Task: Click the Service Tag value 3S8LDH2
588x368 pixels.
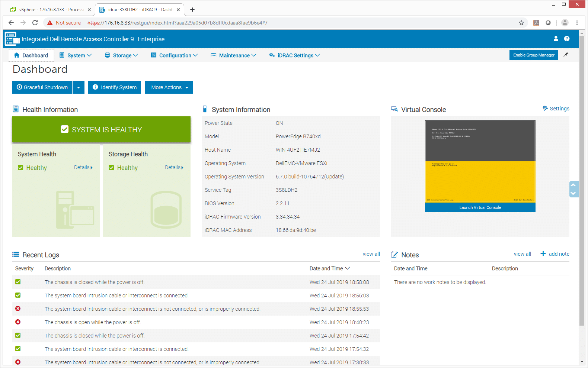Action: click(287, 190)
